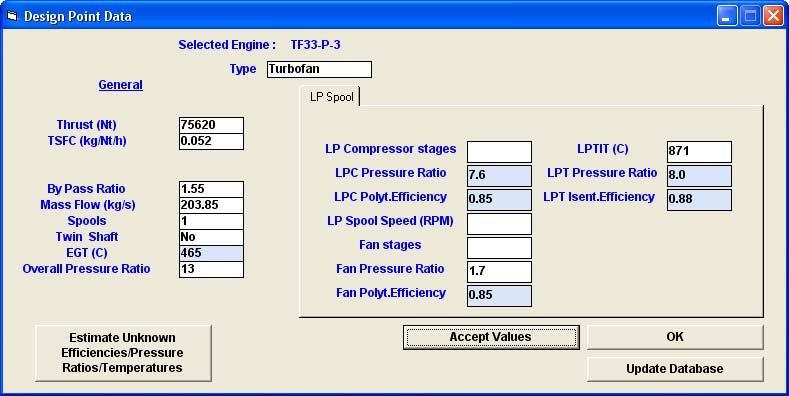The width and height of the screenshot is (789, 396).
Task: Click Estimate Unknown Efficiencies/Pressure Ratios/Temperatures button
Action: [x=123, y=353]
